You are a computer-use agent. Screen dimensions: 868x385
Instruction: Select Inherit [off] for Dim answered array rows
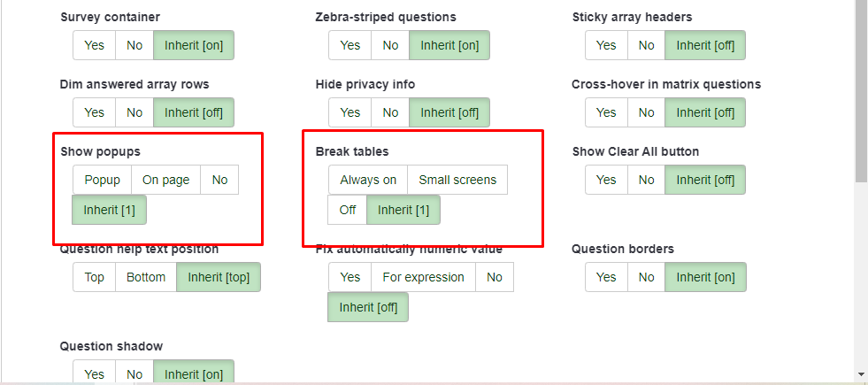coord(194,112)
